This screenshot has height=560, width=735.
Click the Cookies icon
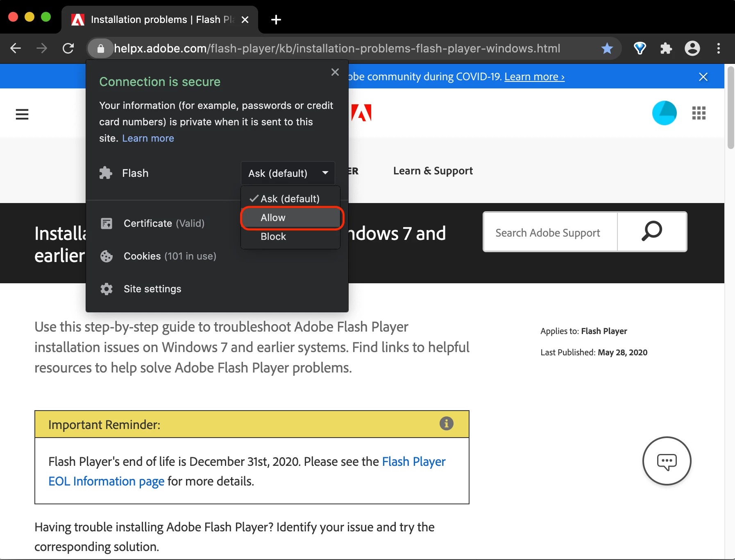[x=107, y=256]
